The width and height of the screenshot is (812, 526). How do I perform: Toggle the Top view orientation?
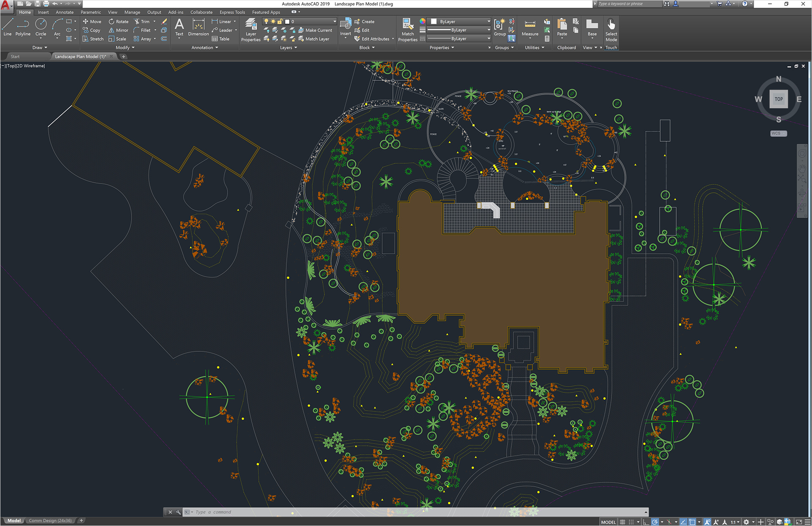pos(777,99)
